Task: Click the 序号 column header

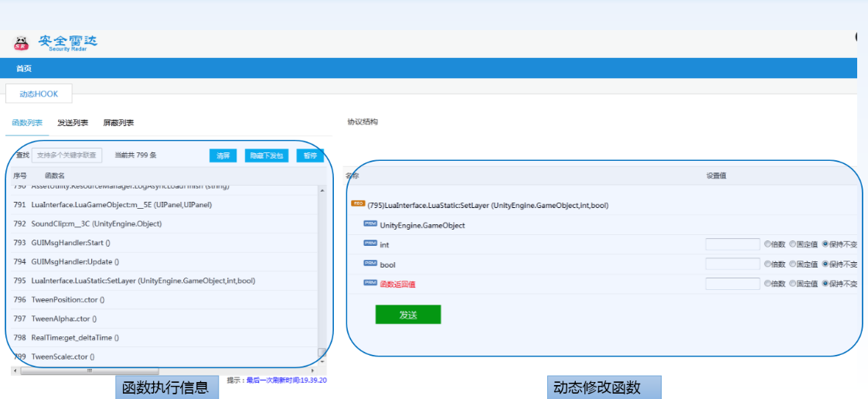Action: tap(20, 175)
